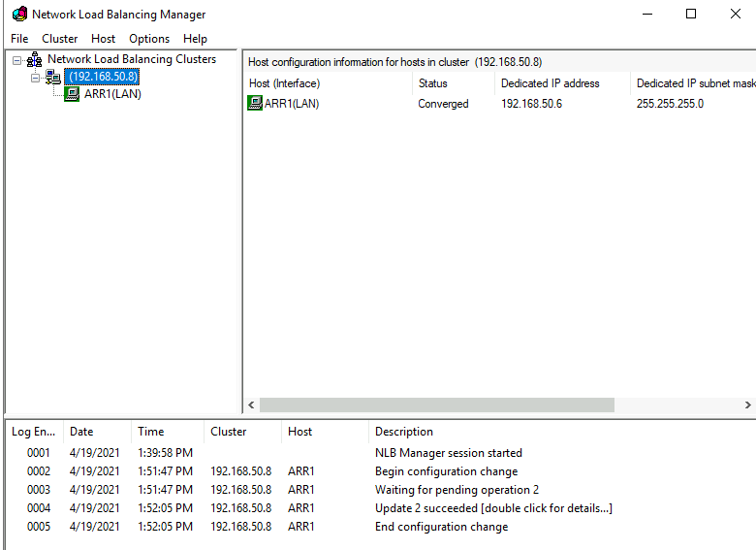Image resolution: width=756 pixels, height=550 pixels.
Task: Click 'Update 2 succeeded' log description
Action: tap(493, 508)
